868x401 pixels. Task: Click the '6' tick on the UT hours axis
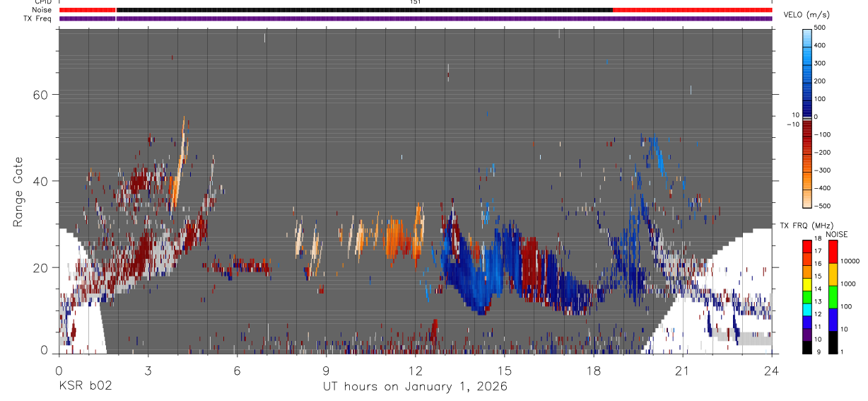pos(237,371)
